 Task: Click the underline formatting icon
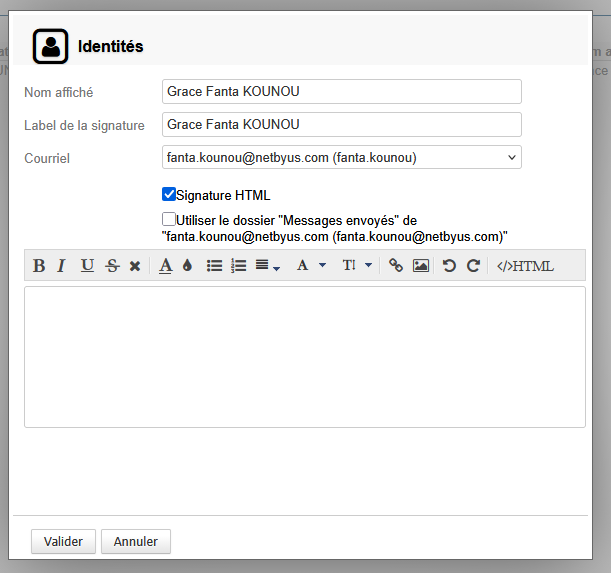point(87,266)
